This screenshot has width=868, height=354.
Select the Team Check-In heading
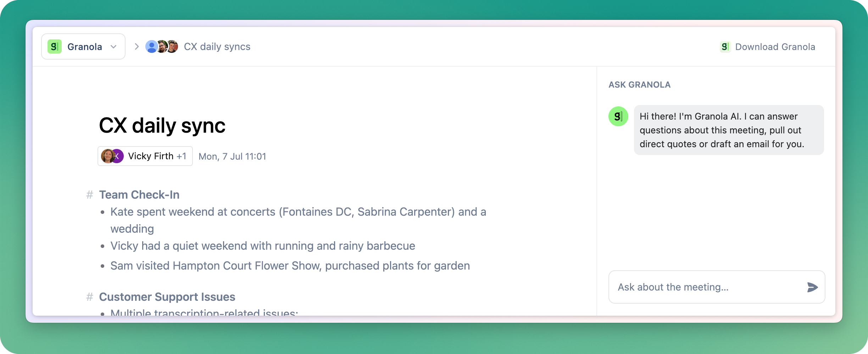click(139, 195)
